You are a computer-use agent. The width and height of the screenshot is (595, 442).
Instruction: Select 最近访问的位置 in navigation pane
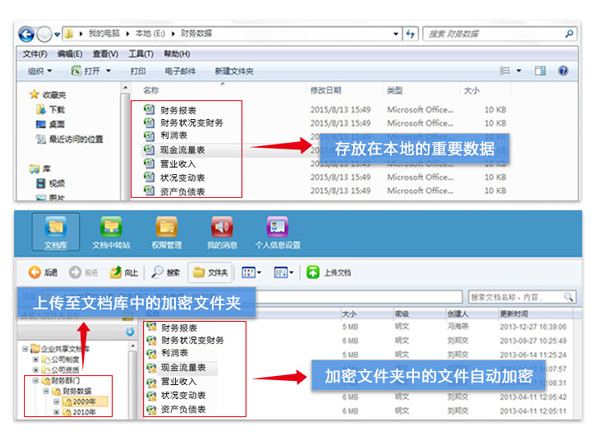pyautogui.click(x=69, y=139)
